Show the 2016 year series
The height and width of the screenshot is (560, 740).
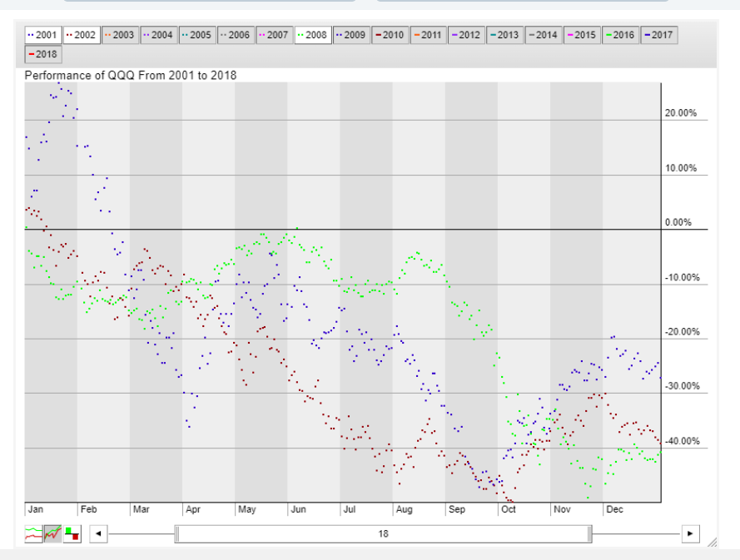(x=621, y=35)
